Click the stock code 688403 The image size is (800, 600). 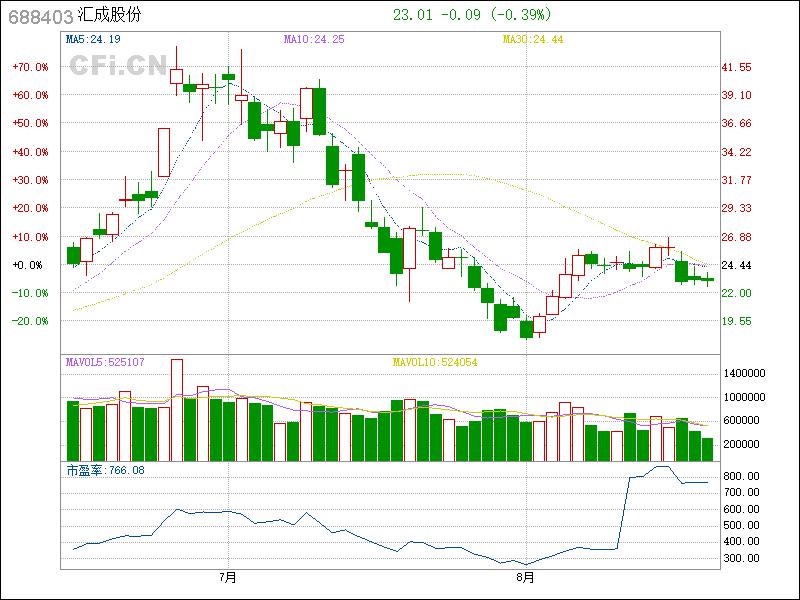click(x=40, y=17)
